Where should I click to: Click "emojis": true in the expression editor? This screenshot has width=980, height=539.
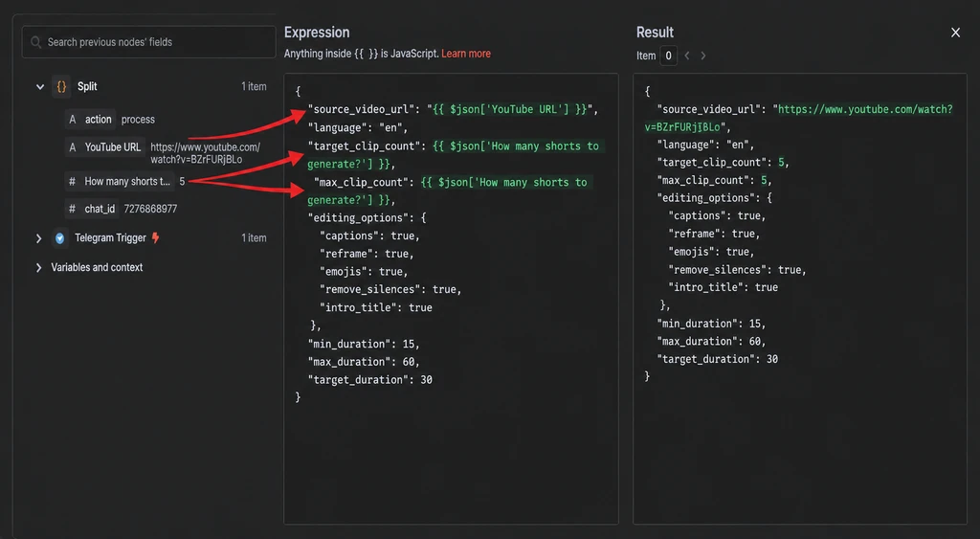tap(364, 272)
